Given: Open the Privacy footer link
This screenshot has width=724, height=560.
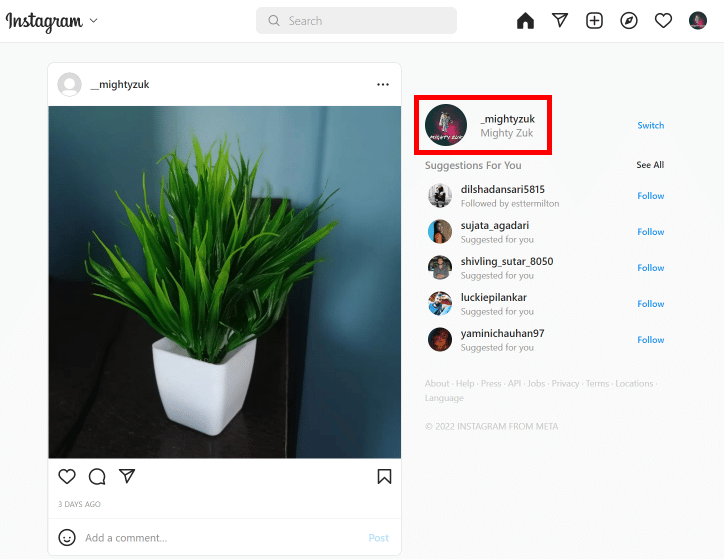Looking at the screenshot, I should pos(565,384).
